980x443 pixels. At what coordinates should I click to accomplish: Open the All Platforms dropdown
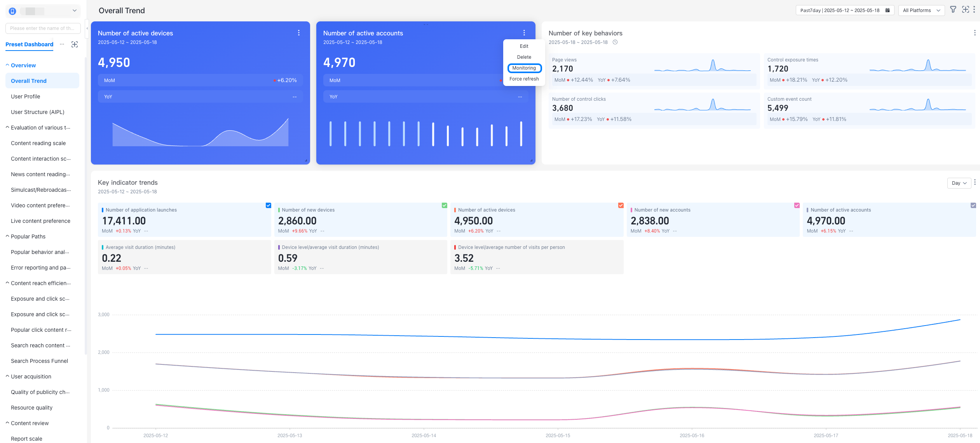coord(921,11)
